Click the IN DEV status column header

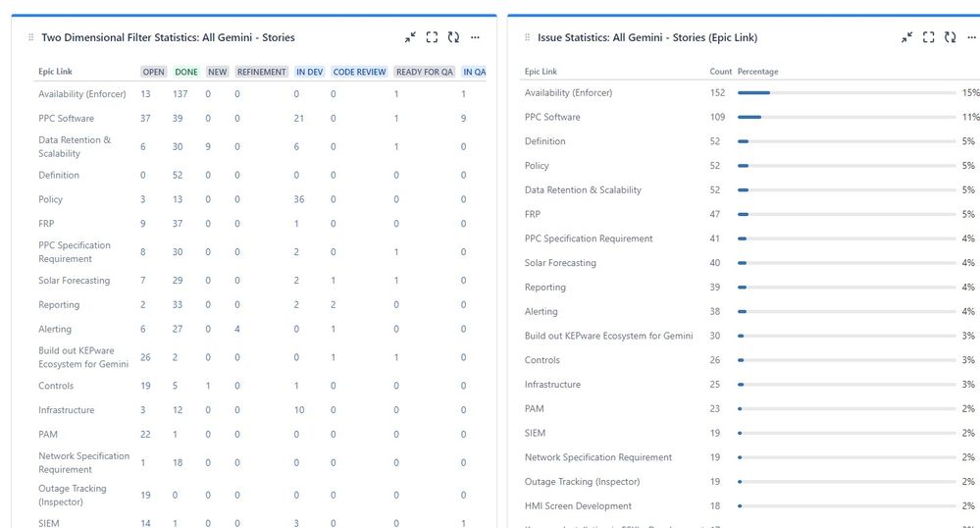coord(309,72)
